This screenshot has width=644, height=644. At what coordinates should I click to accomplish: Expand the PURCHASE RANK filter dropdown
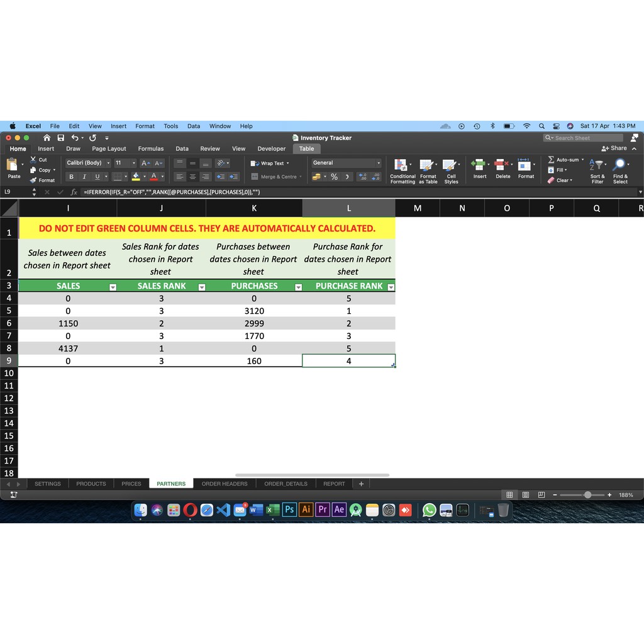(x=391, y=287)
